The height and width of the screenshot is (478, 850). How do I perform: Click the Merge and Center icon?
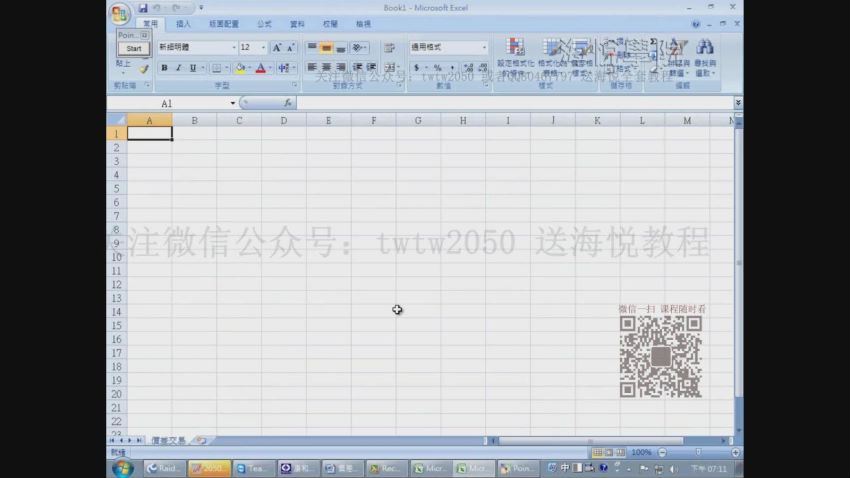[x=389, y=68]
